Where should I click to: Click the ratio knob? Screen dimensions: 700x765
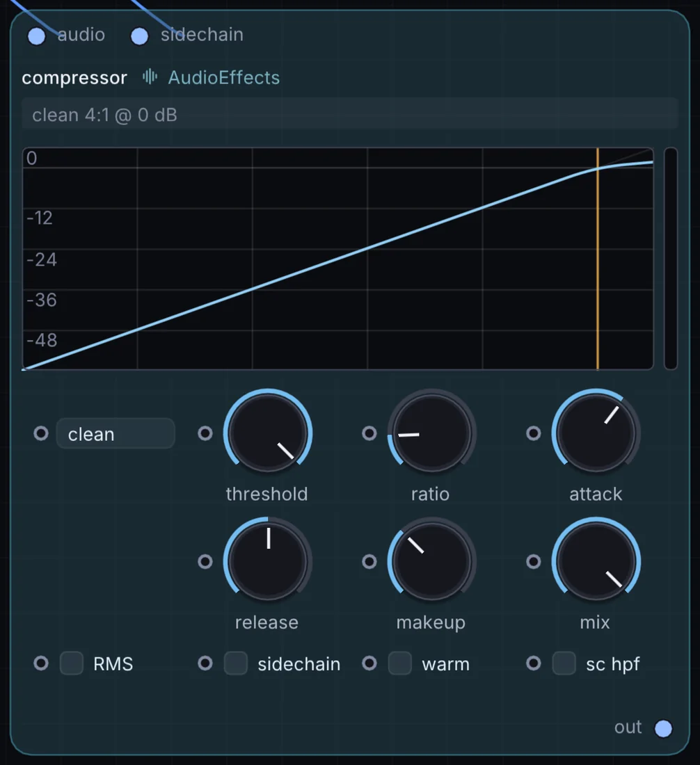coord(432,433)
